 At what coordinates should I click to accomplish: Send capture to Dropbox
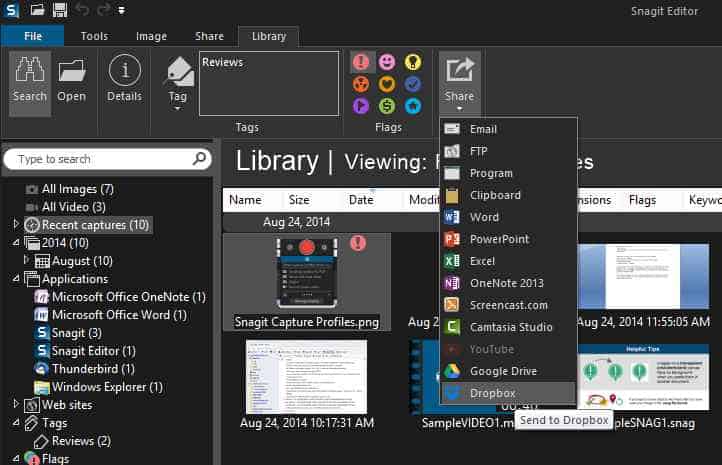coord(492,393)
